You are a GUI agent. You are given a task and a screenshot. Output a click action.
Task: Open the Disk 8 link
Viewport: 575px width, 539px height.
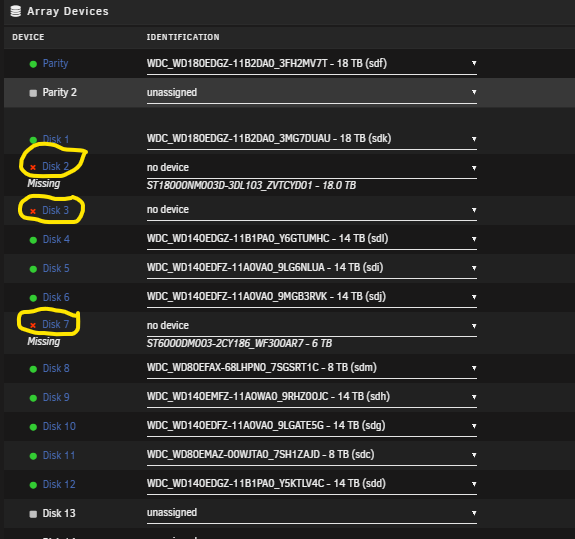pos(56,368)
